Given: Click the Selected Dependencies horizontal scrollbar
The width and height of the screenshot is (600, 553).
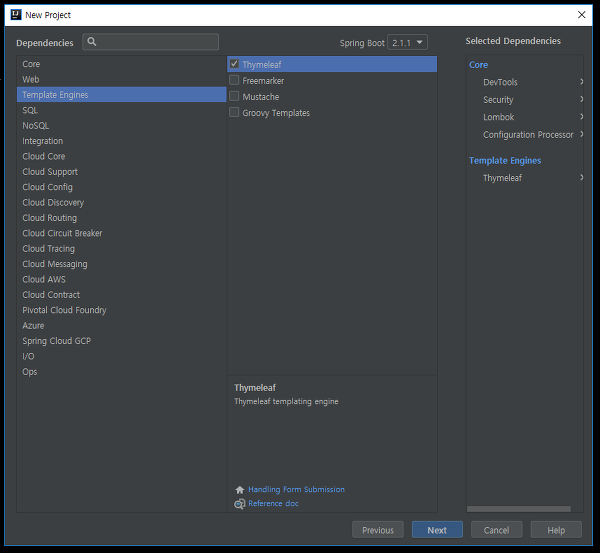Looking at the screenshot, I should click(518, 509).
